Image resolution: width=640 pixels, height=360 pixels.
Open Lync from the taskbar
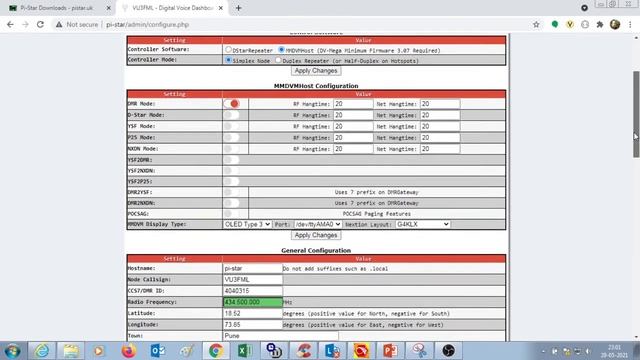332,351
